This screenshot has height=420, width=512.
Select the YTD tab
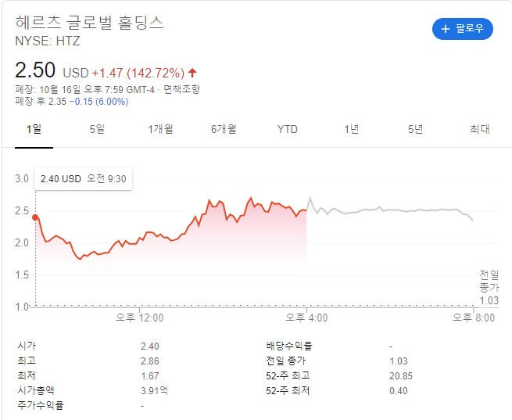pos(288,129)
